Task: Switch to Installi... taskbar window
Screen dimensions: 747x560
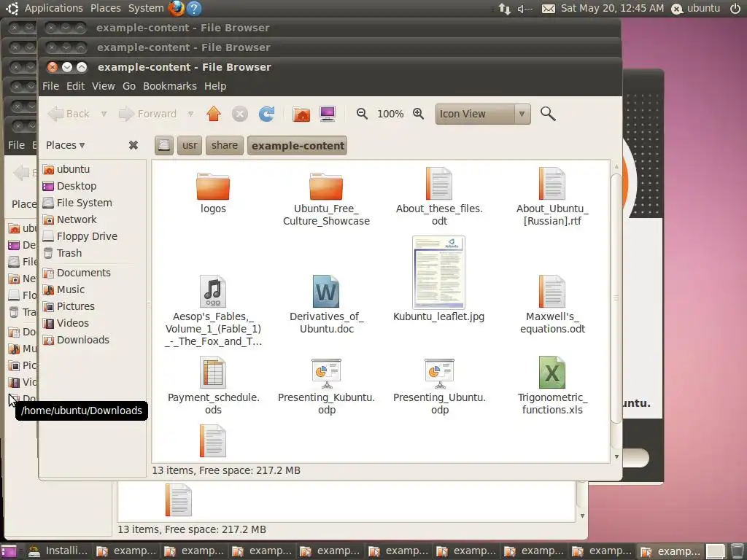Action: (x=58, y=551)
